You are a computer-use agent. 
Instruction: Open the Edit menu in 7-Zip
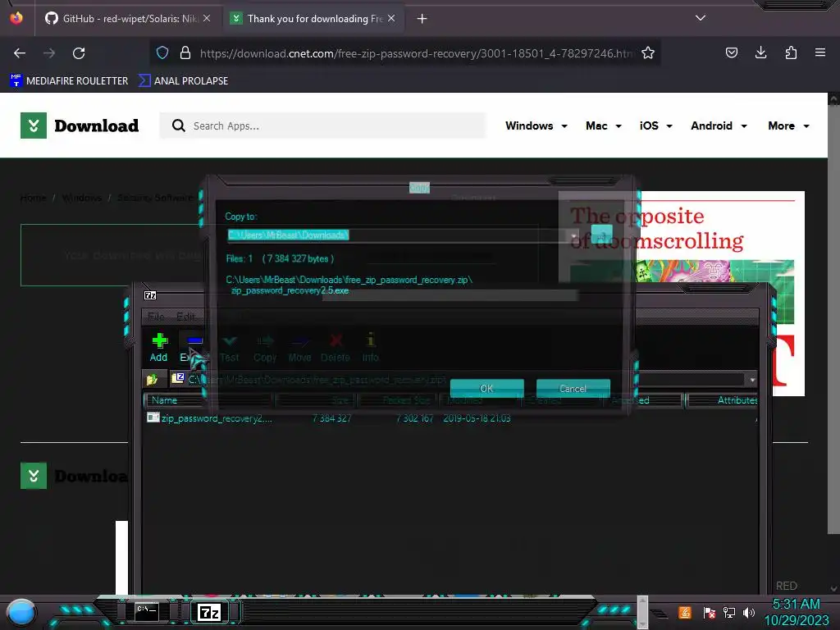[186, 317]
